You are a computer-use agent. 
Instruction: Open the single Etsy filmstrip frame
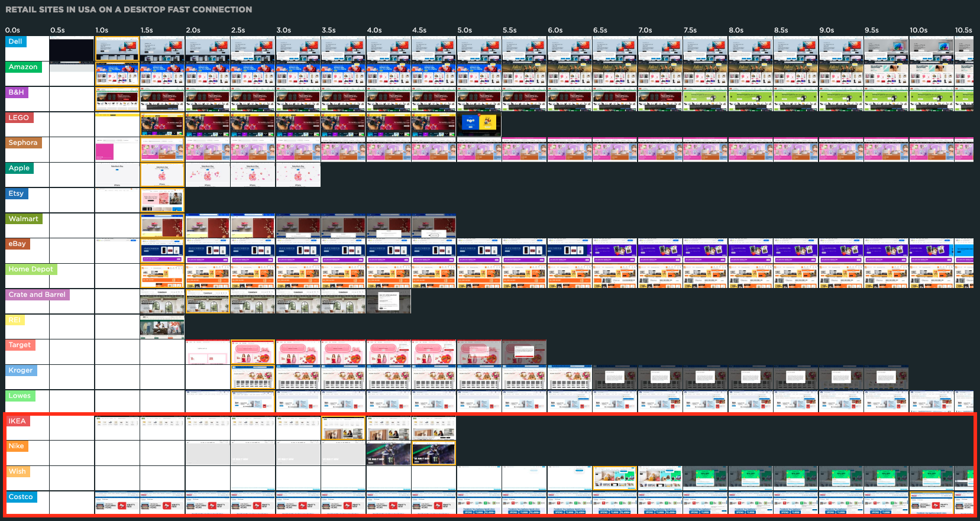tap(162, 200)
